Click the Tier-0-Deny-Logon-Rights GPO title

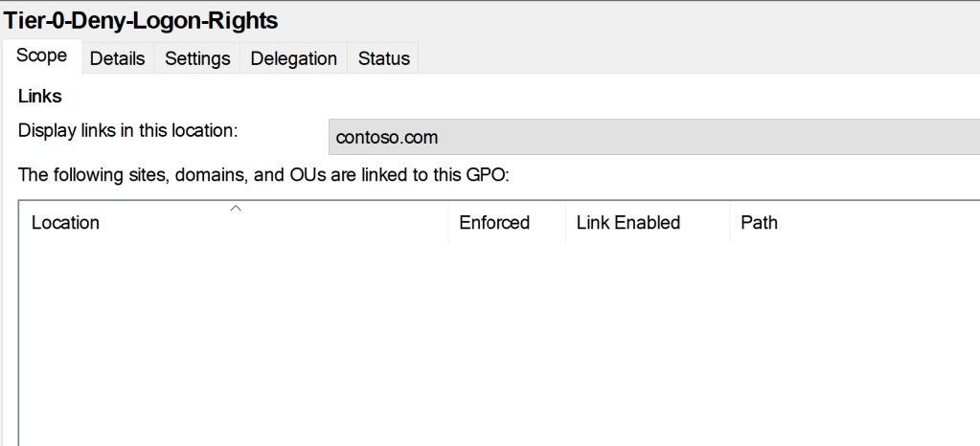[x=142, y=19]
